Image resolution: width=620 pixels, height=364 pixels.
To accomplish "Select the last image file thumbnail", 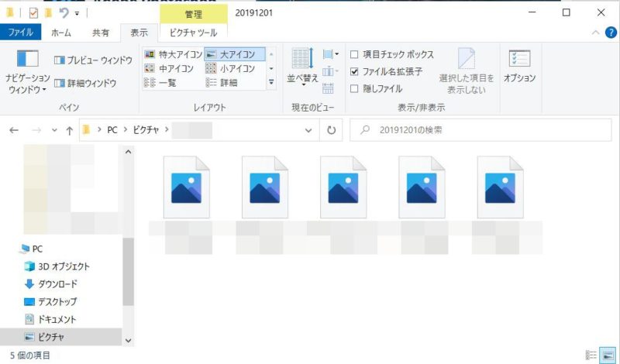I will coord(500,187).
